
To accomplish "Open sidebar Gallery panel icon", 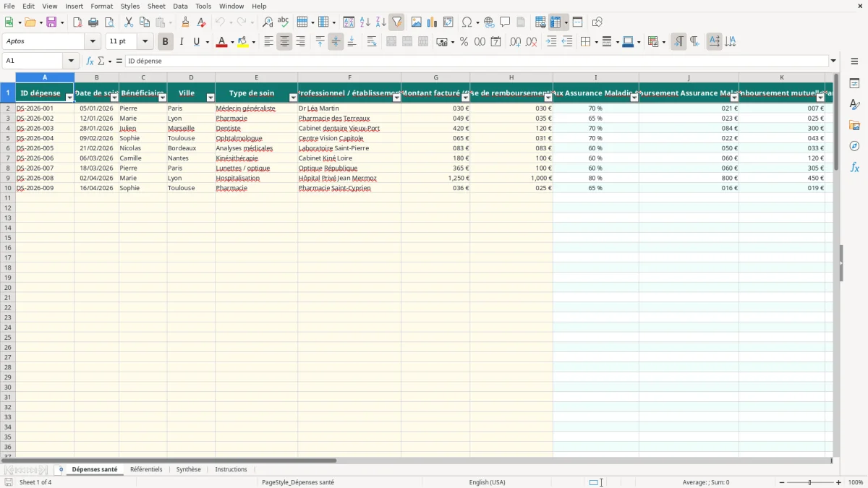I will pos(854,126).
